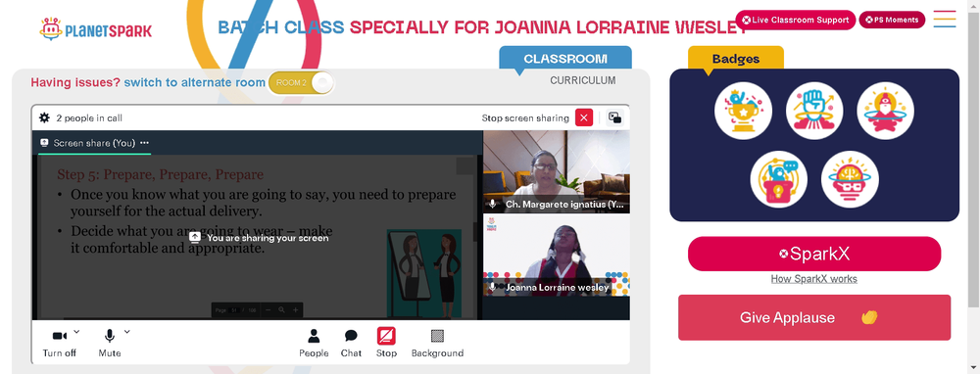Image resolution: width=980 pixels, height=374 pixels.
Task: Award the raised fist badge
Action: (x=814, y=111)
